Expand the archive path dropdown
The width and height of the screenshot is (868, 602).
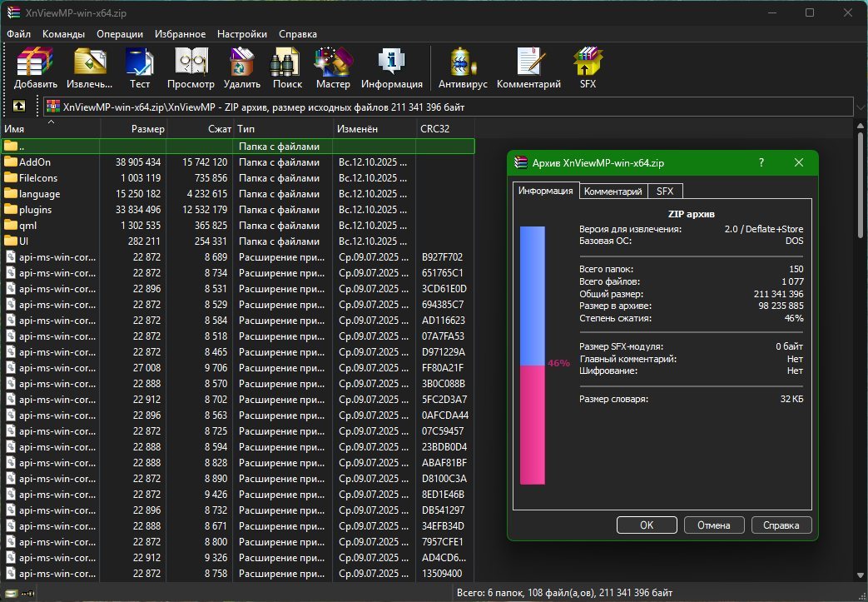[x=859, y=107]
